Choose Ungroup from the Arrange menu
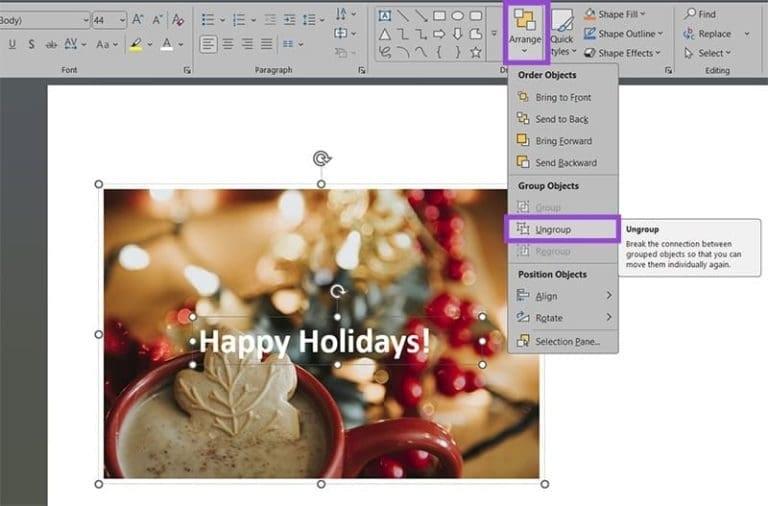 (x=553, y=229)
